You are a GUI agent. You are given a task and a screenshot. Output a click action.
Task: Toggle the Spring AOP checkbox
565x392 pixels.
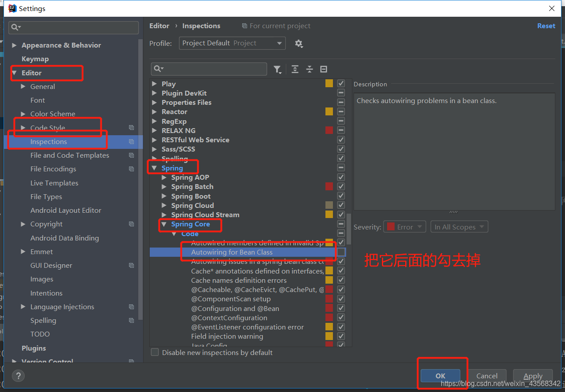[341, 177]
